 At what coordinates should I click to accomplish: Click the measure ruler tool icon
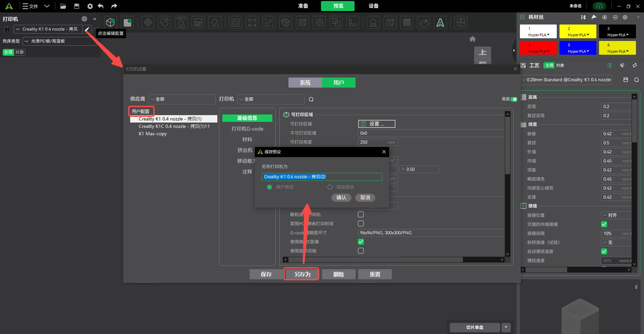coord(353,22)
